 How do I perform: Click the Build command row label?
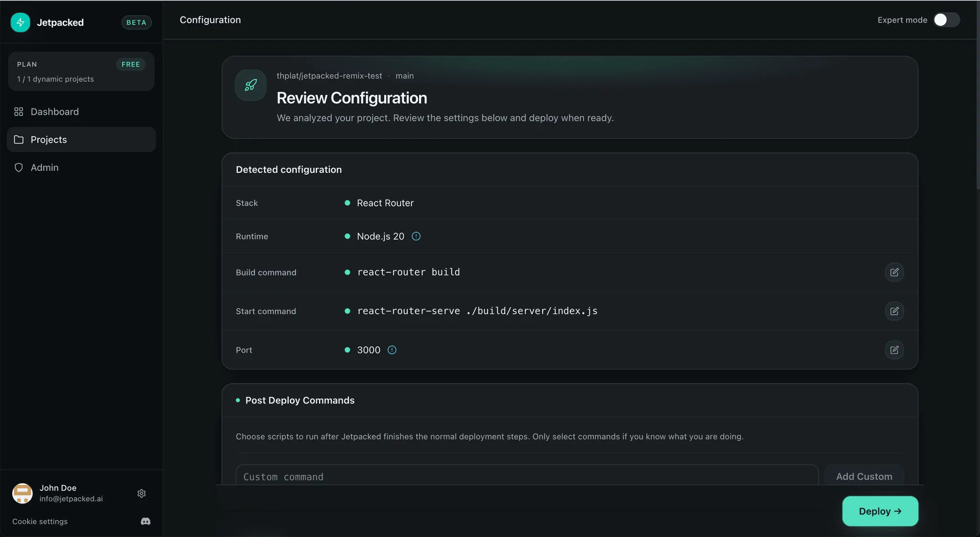coord(266,272)
